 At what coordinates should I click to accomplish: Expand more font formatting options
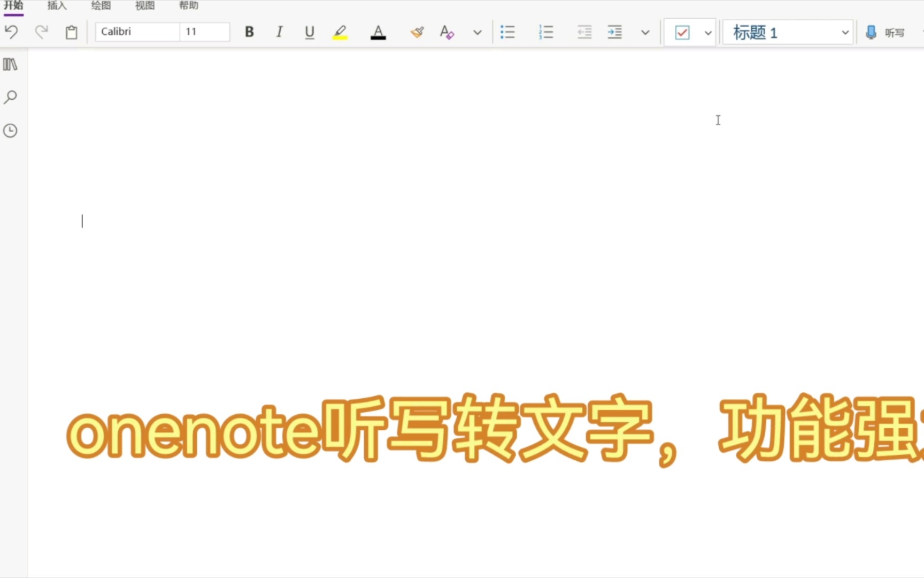(478, 33)
